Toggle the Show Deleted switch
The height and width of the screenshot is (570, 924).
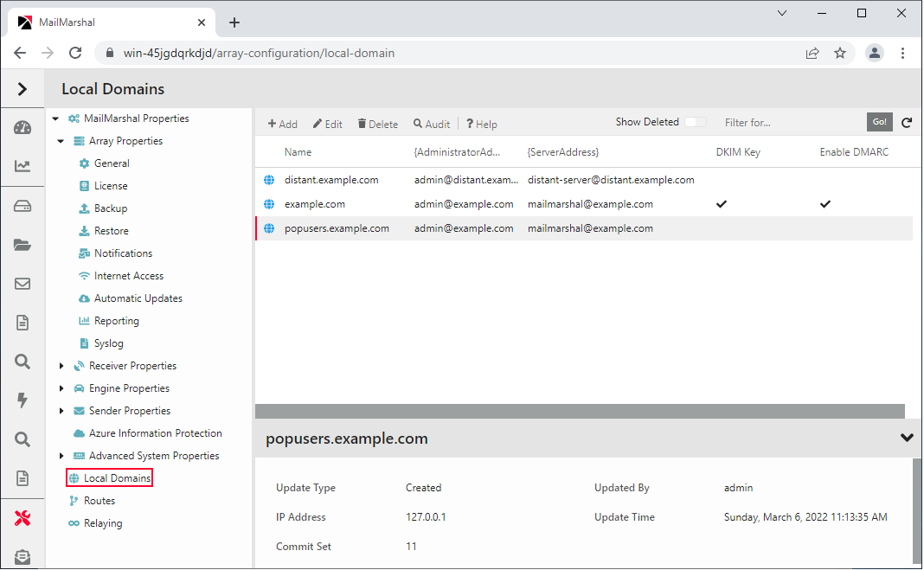pos(695,122)
